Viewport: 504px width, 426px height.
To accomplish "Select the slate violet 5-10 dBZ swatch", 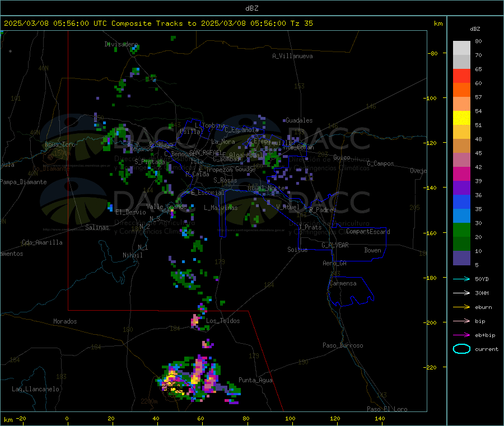I will point(461,258).
